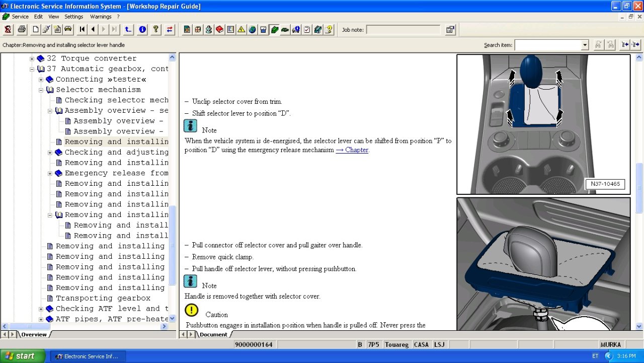Expand the Connecting »tester« tree node

pyautogui.click(x=41, y=80)
